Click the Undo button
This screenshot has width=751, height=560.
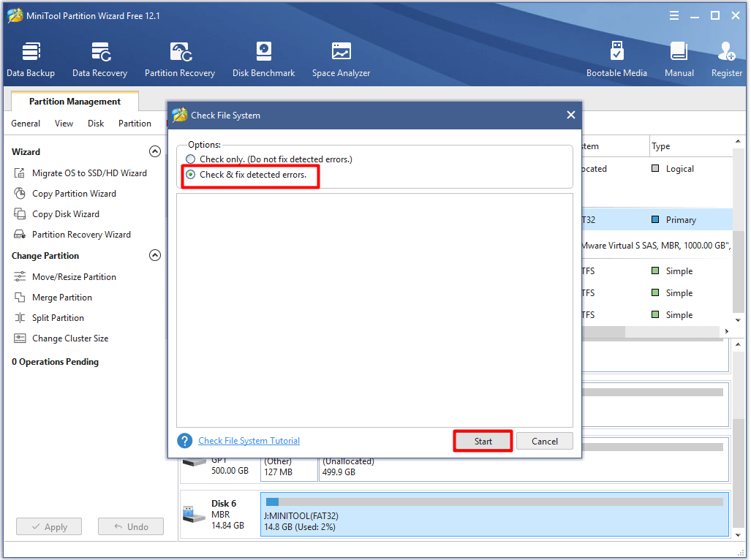[131, 526]
